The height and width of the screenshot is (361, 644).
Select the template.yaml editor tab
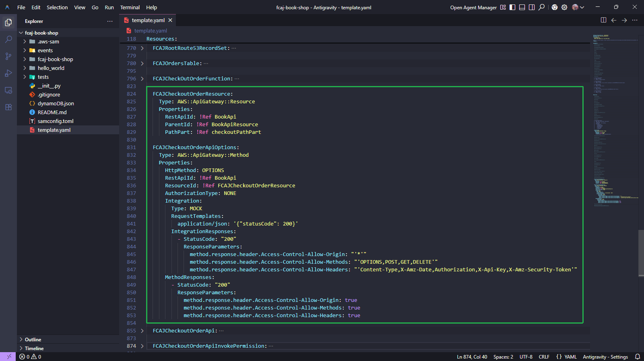click(x=148, y=20)
